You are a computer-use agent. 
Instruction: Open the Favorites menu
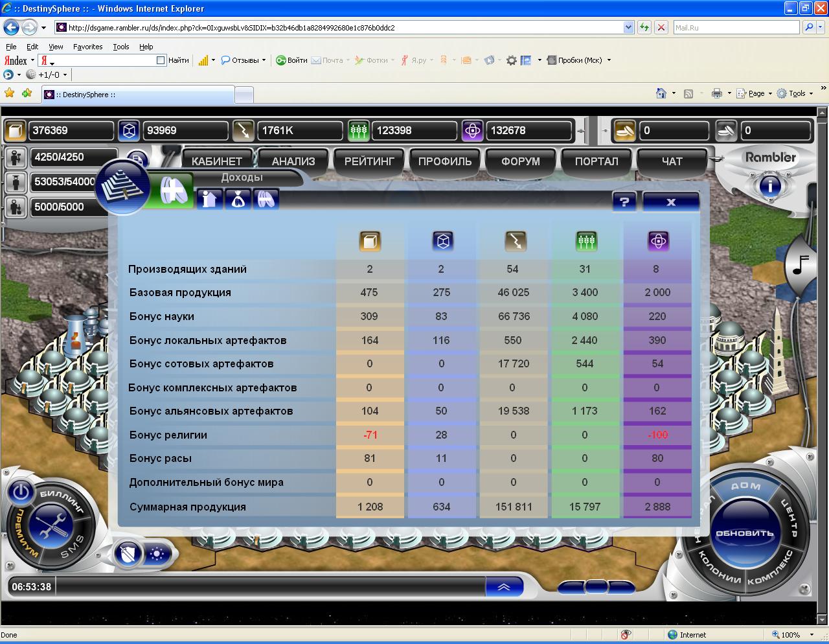[87, 47]
